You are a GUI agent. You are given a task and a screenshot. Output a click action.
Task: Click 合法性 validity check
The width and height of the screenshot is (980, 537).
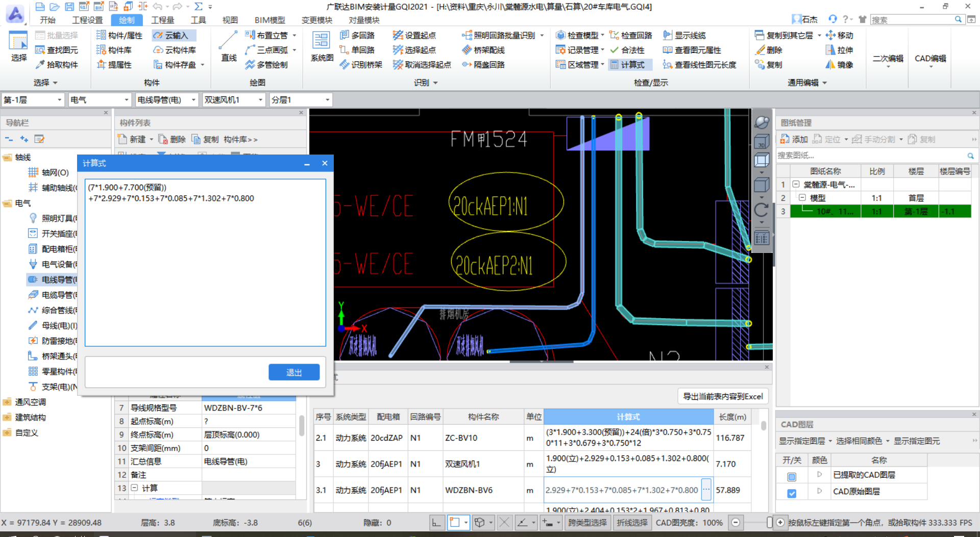627,50
